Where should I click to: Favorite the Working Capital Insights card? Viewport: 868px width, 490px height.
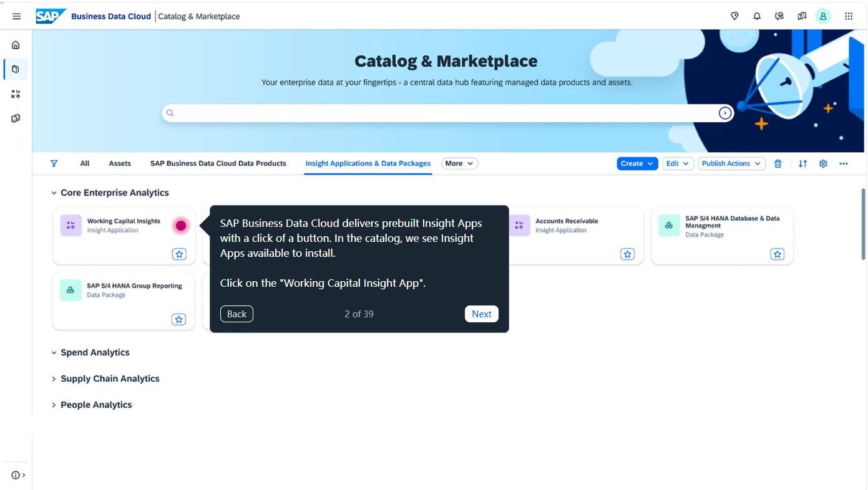point(179,254)
